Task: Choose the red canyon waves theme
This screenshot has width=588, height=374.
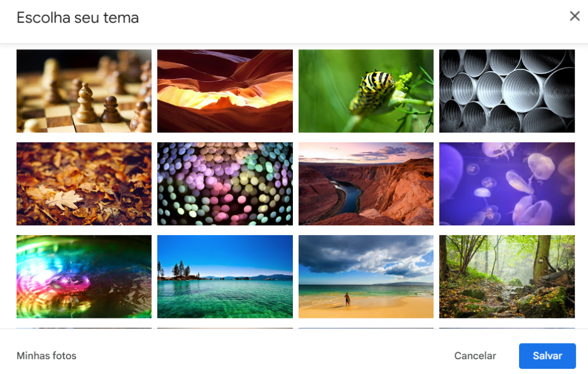Action: point(225,91)
